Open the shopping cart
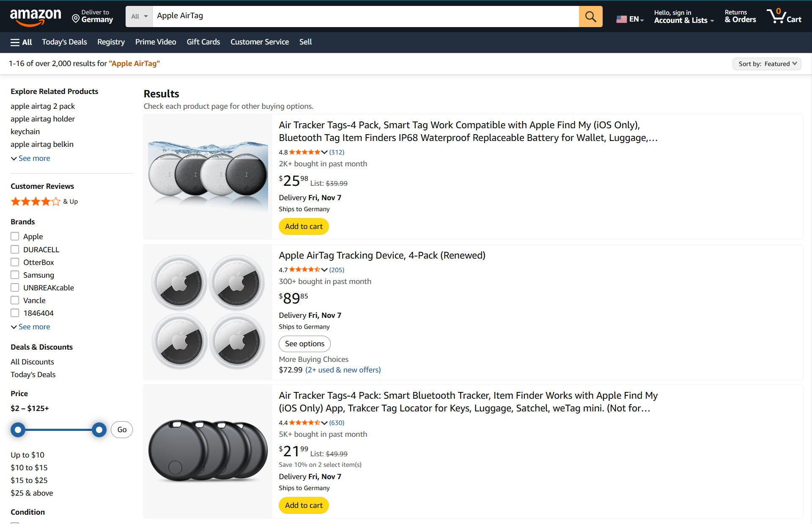This screenshot has height=524, width=812. coord(785,16)
